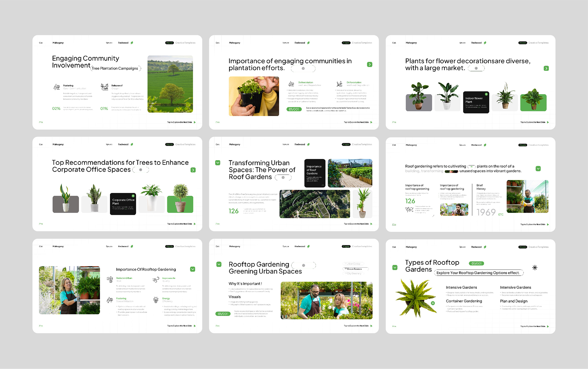588x369 pixels.
Task: Click the play arrow beside Tap to Explore the Next Slide
Action: click(195, 122)
